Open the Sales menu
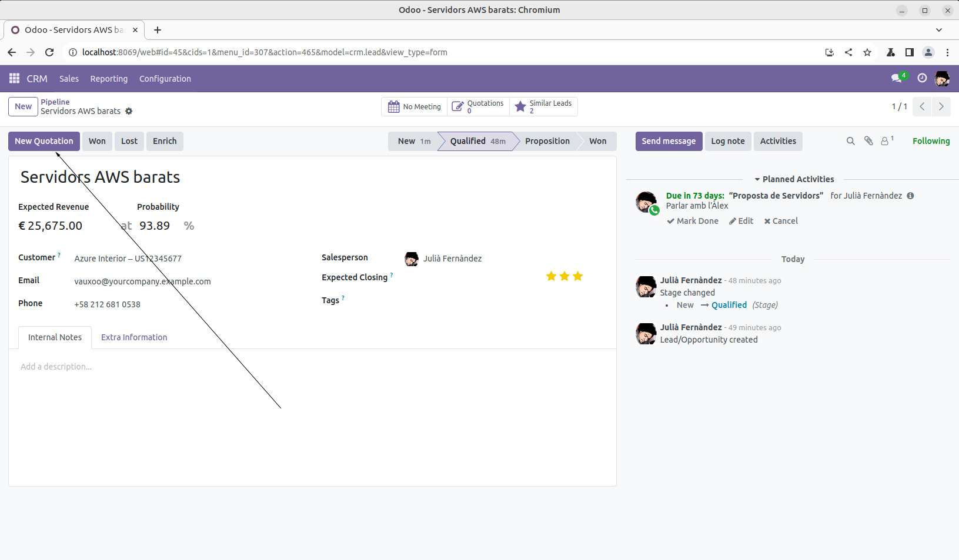This screenshot has width=959, height=560. 69,79
